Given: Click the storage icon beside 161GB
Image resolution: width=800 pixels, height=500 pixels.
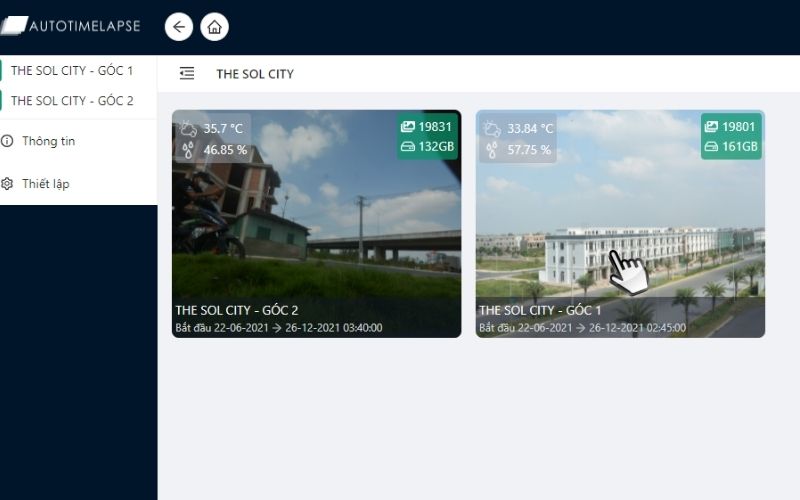Looking at the screenshot, I should 711,147.
